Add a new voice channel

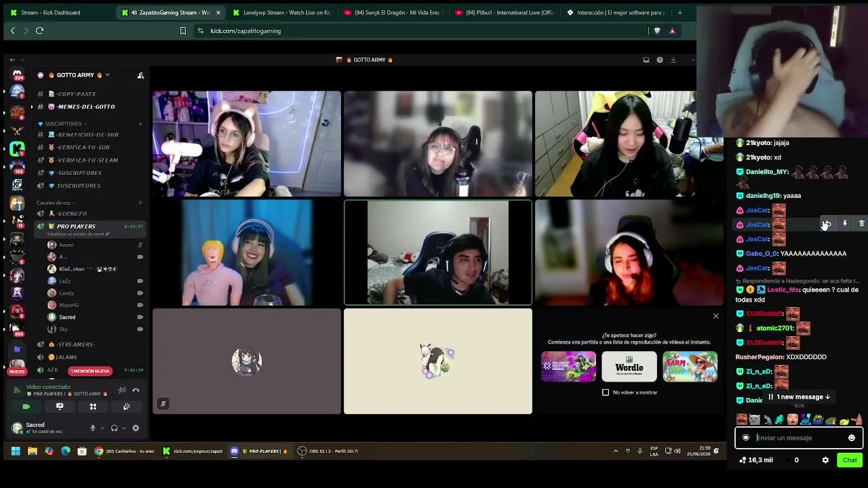pos(140,203)
